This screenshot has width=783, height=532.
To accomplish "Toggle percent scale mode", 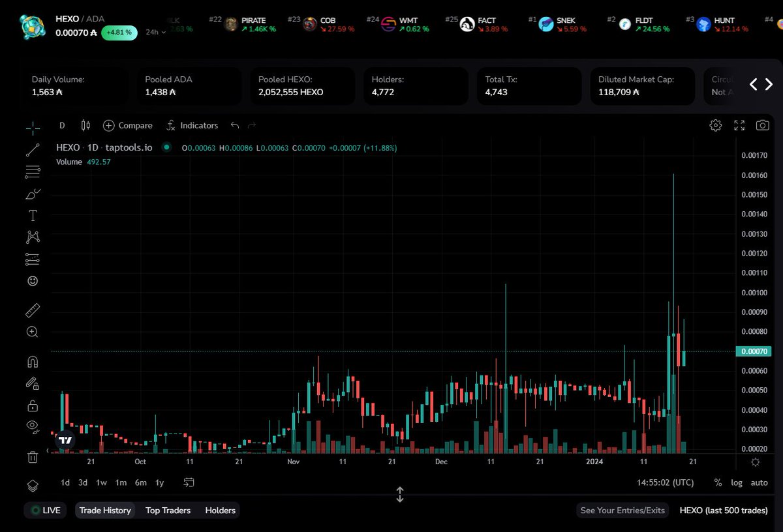I will [x=718, y=482].
